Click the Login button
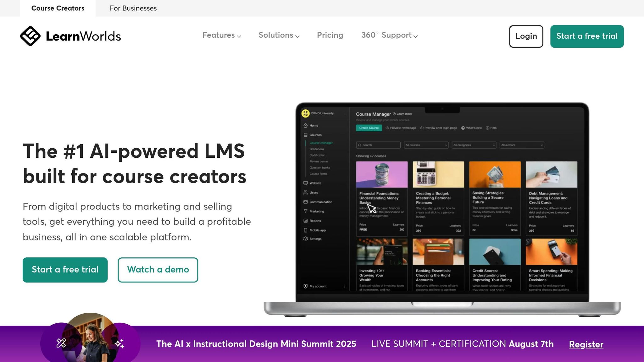The width and height of the screenshot is (644, 362). (x=526, y=36)
